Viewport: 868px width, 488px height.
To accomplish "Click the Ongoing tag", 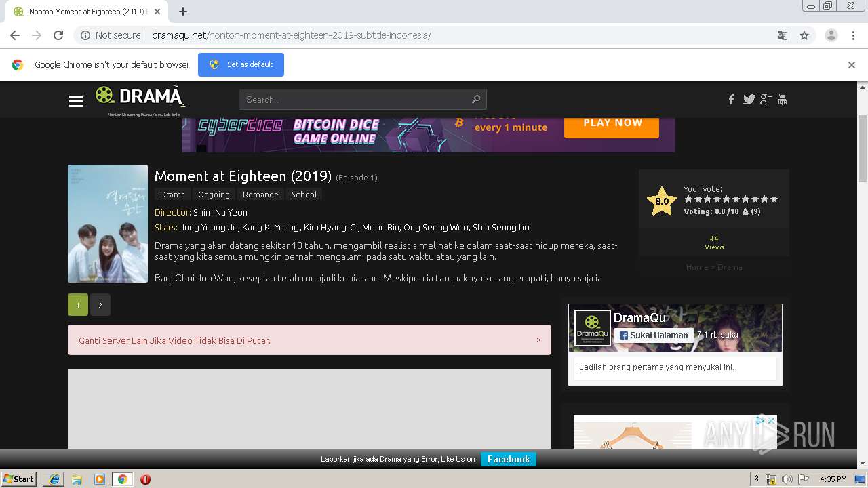I will 214,195.
